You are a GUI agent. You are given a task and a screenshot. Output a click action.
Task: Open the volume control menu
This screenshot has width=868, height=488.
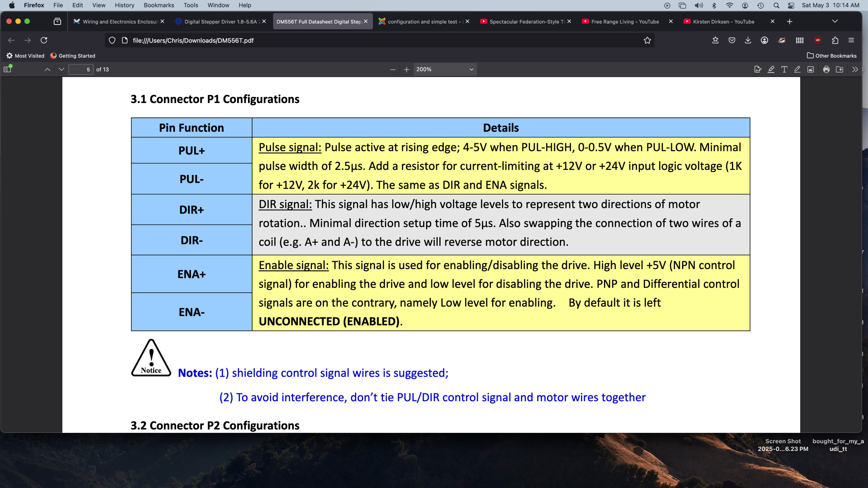pos(699,5)
